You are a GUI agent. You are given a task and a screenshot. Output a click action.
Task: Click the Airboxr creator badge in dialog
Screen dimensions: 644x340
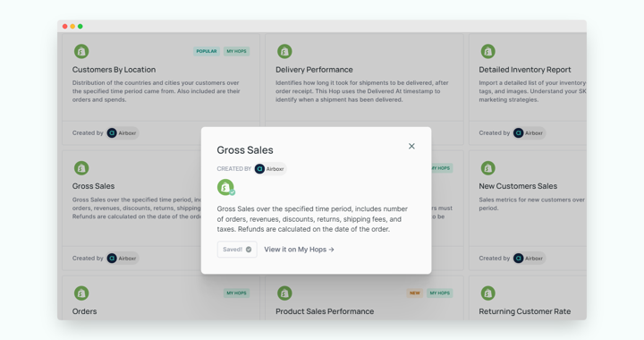pyautogui.click(x=270, y=169)
